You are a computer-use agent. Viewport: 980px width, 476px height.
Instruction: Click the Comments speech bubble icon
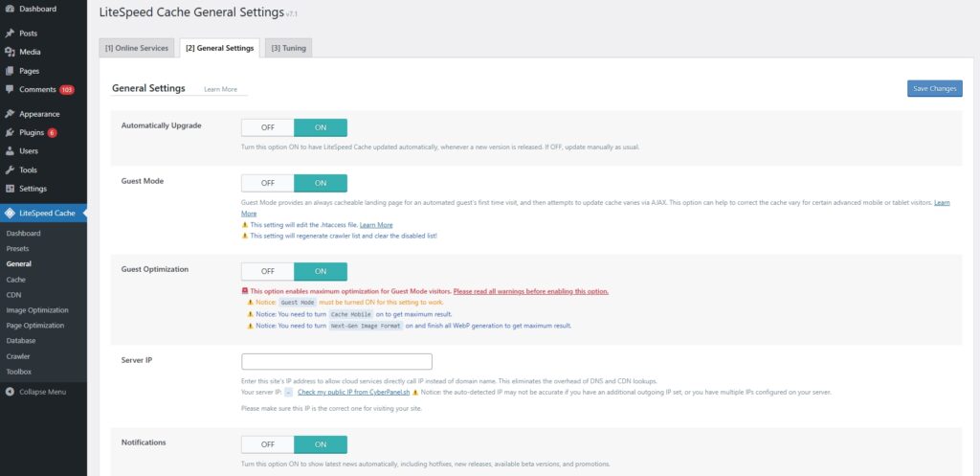point(10,89)
